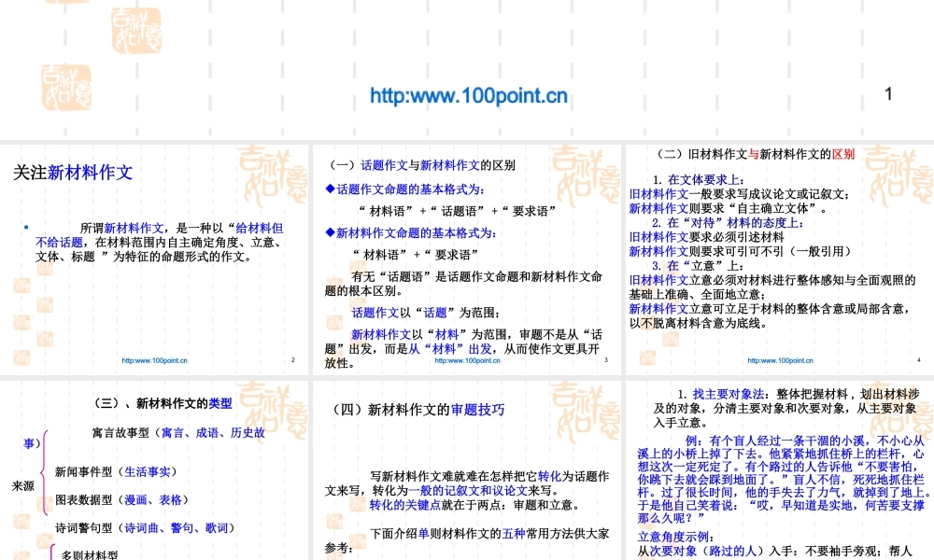Select the line 新材料作文则要求可引可不引
Viewport: 934px width, 560px height.
(743, 251)
